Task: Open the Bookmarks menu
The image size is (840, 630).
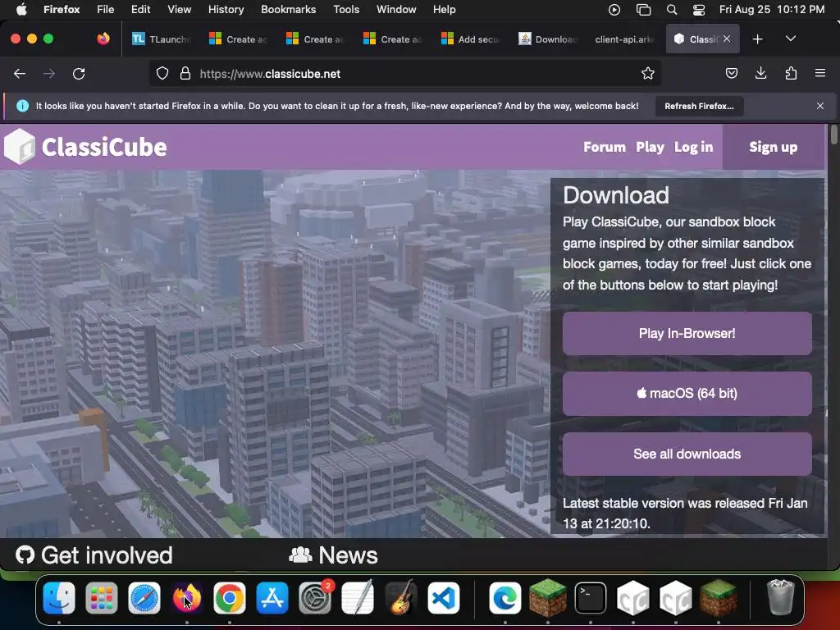Action: coord(288,9)
